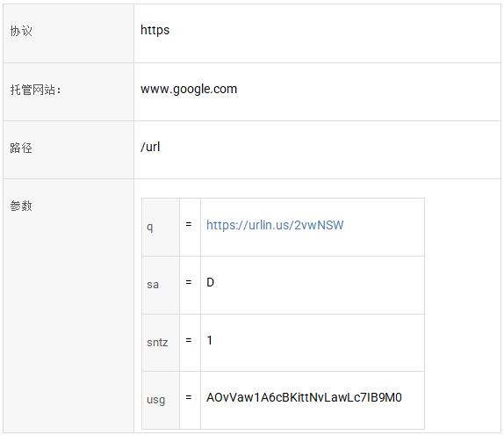Select the www.google.com host value
This screenshot has height=435, width=504.
[189, 89]
